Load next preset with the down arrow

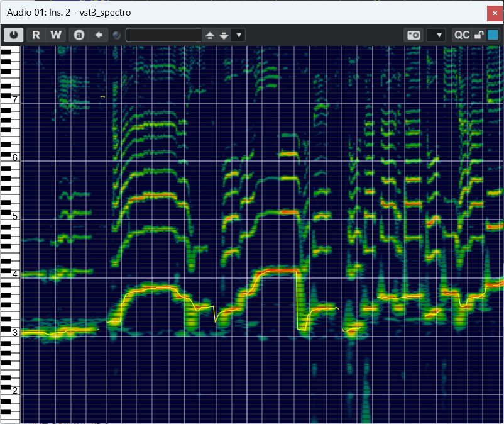pyautogui.click(x=224, y=35)
